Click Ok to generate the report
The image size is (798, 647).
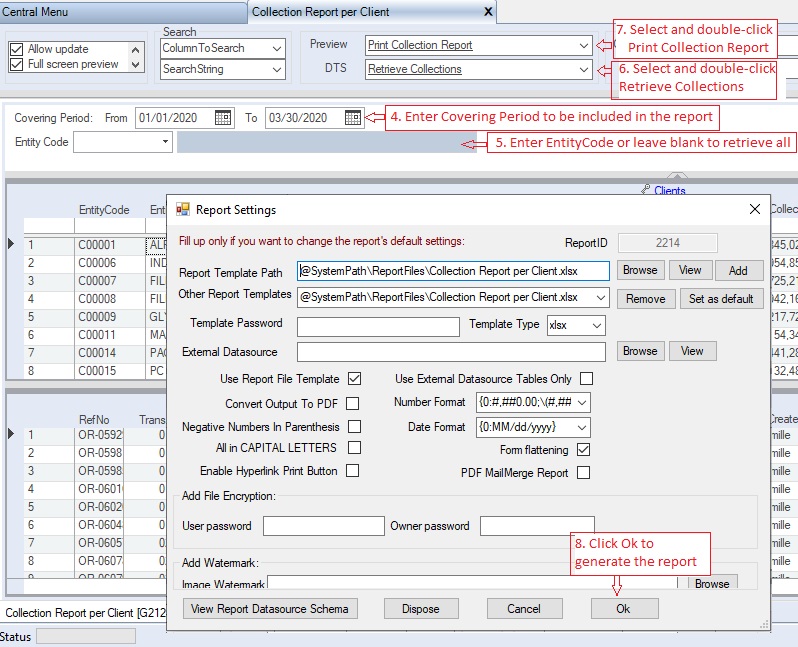click(x=624, y=609)
